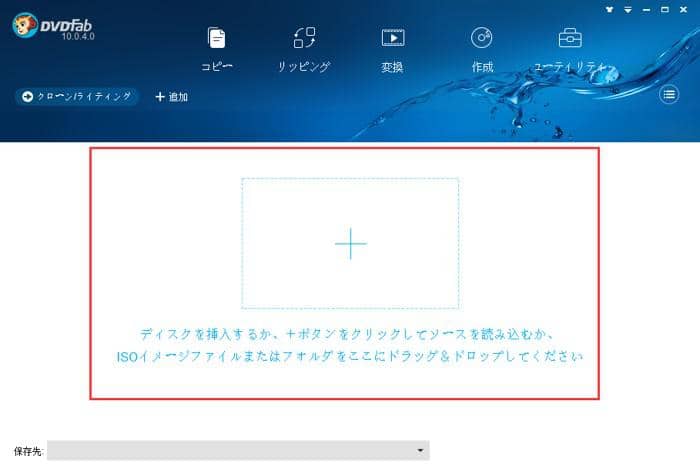Click the DVDFab version 10.0.4.0 text
Image resolution: width=700 pixels, height=468 pixels.
(x=78, y=37)
